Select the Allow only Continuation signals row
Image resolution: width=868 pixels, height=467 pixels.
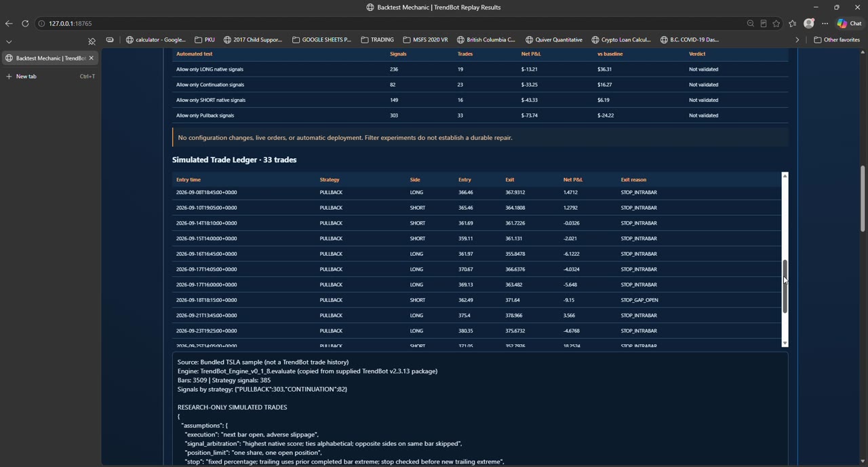pyautogui.click(x=480, y=85)
